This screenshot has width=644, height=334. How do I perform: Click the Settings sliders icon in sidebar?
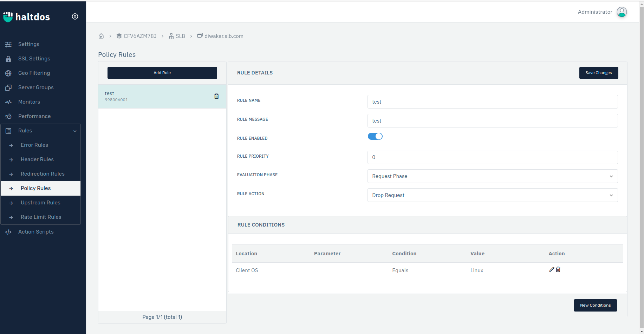click(8, 44)
